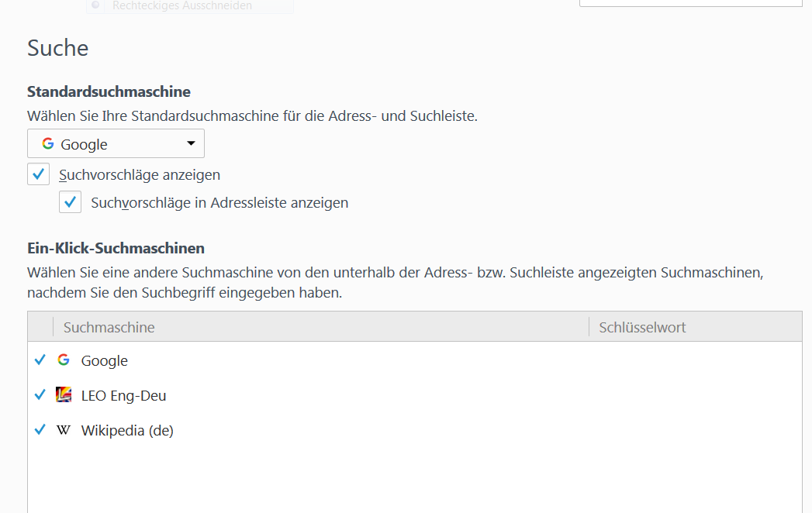This screenshot has width=812, height=513.
Task: Click the Wikipedia W icon in the list
Action: (x=64, y=430)
